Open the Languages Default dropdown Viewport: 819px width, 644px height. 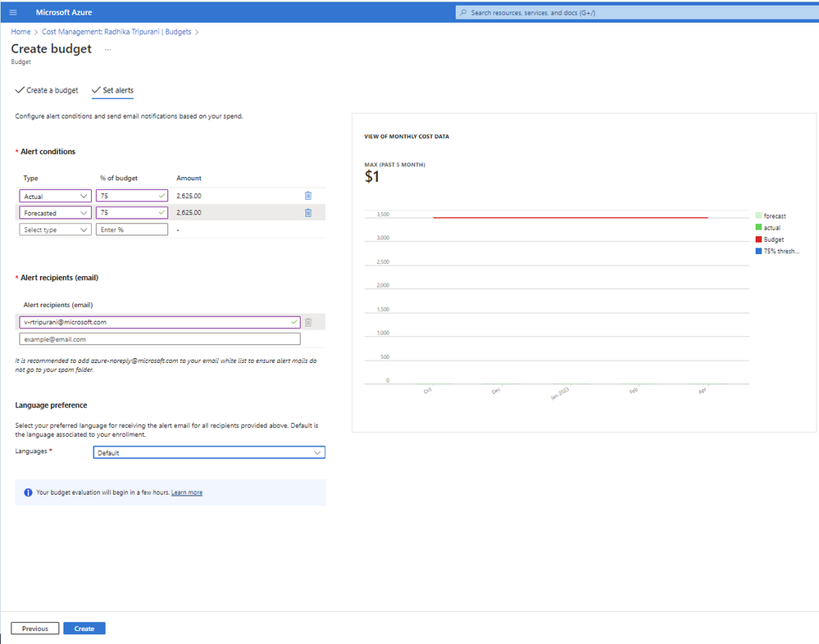[x=209, y=452]
